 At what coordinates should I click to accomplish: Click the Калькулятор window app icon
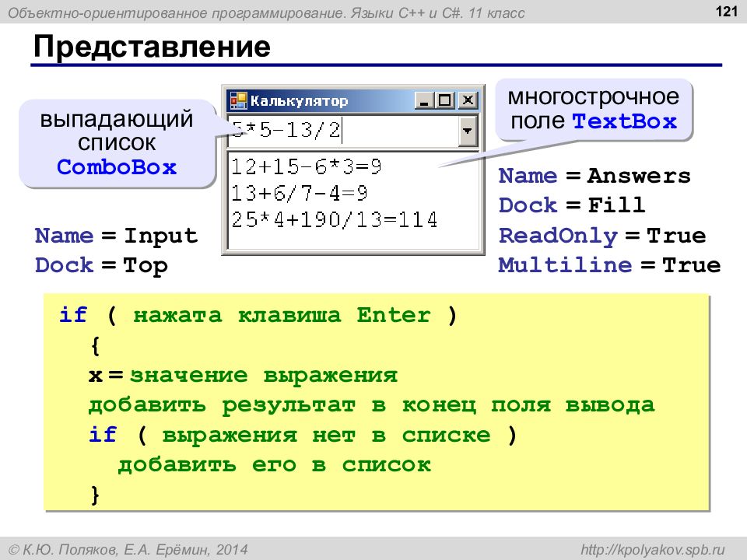point(238,100)
